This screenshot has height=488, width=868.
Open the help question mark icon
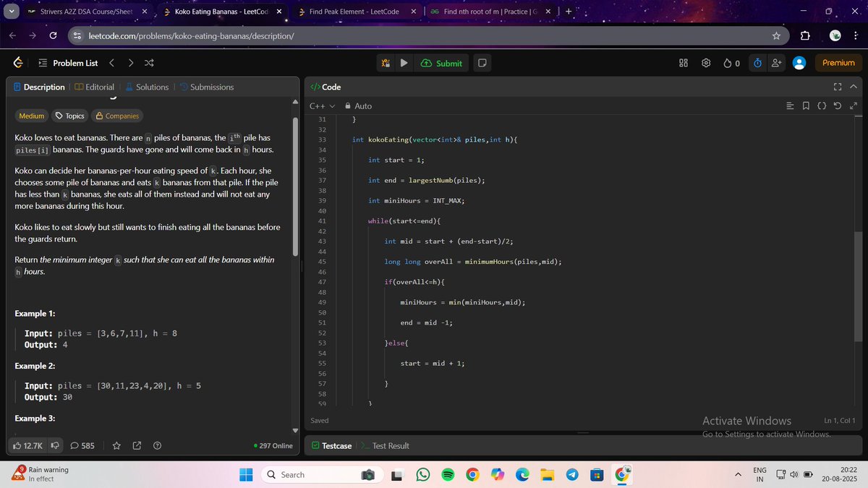click(x=157, y=446)
